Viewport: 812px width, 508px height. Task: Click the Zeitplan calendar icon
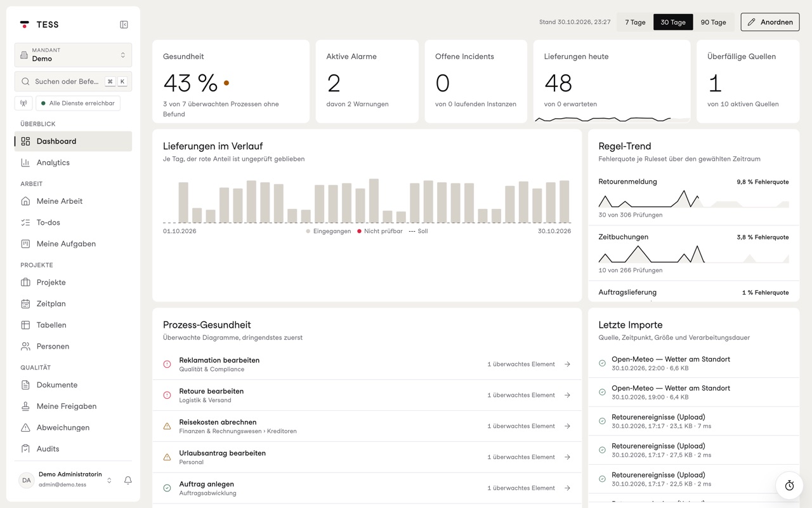tap(25, 304)
